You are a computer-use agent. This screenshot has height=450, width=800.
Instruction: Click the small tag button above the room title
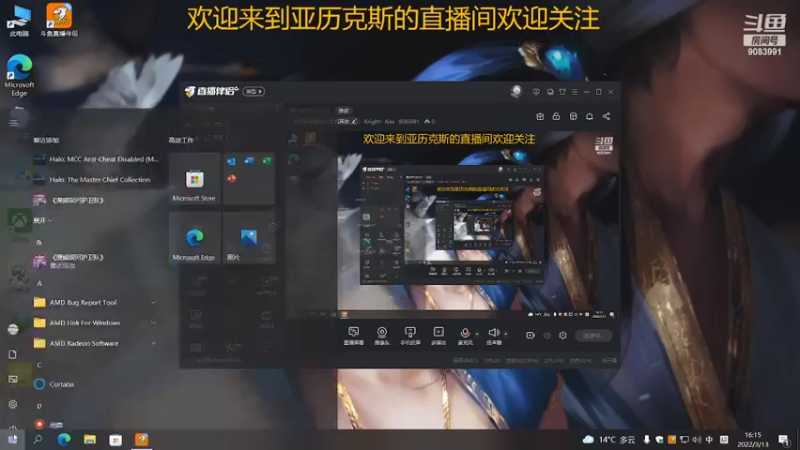click(x=343, y=110)
